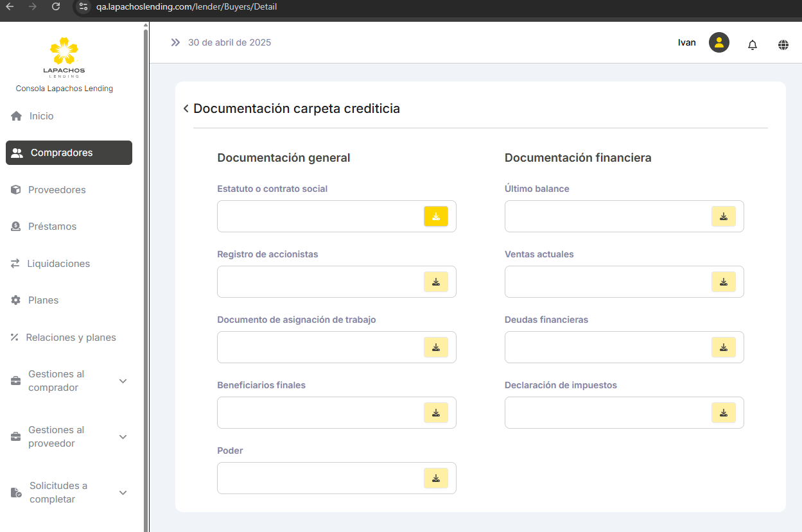Click the user profile avatar
802x532 pixels.
tap(719, 43)
